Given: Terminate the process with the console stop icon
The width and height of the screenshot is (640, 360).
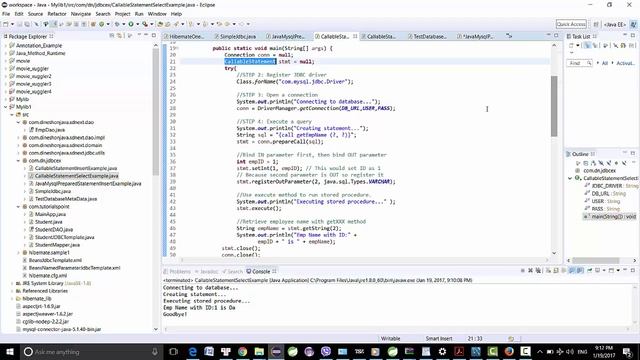Looking at the screenshot, I should (x=522, y=270).
